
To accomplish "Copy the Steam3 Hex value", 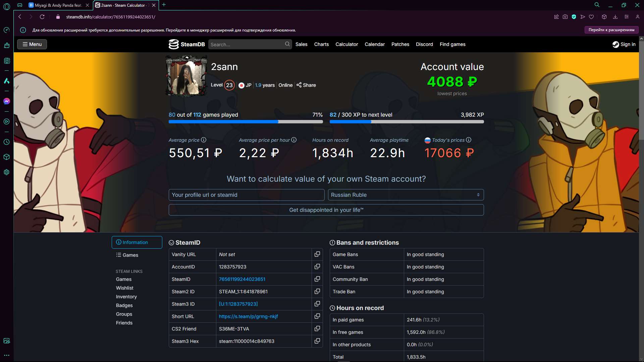I will coord(317,341).
